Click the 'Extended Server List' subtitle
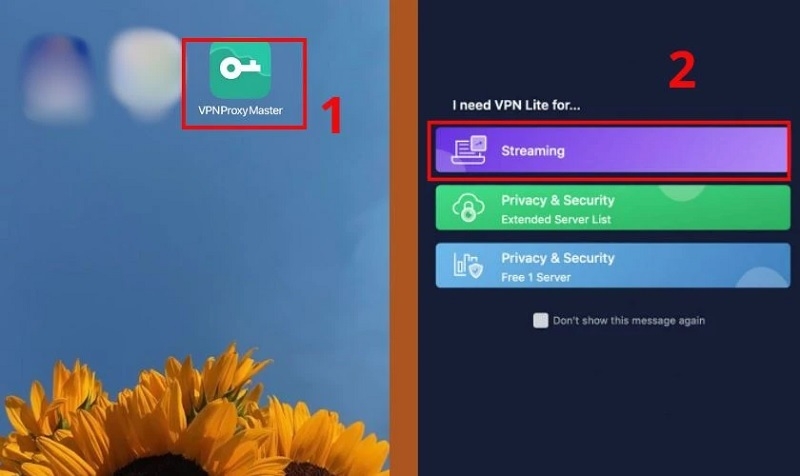Image resolution: width=800 pixels, height=476 pixels. coord(556,219)
